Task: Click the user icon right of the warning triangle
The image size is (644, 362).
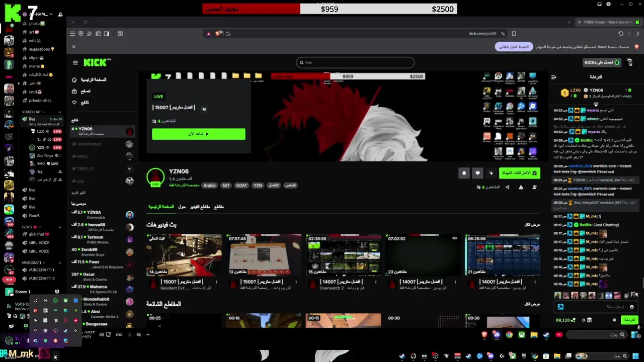Action: click(534, 187)
